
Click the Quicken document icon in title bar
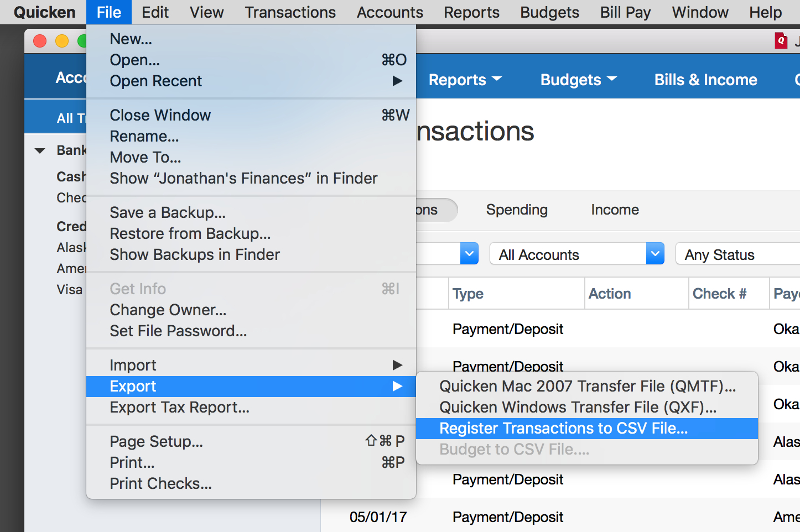781,40
